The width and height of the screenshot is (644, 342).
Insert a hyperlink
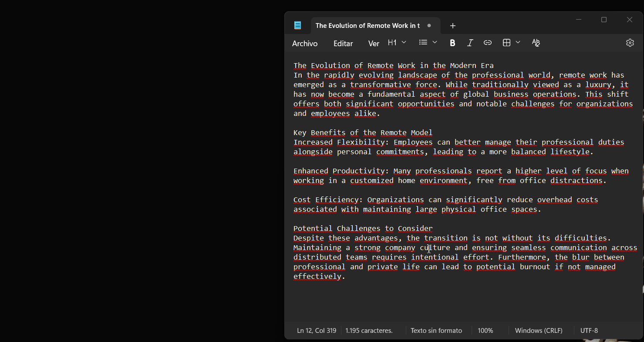[488, 42]
